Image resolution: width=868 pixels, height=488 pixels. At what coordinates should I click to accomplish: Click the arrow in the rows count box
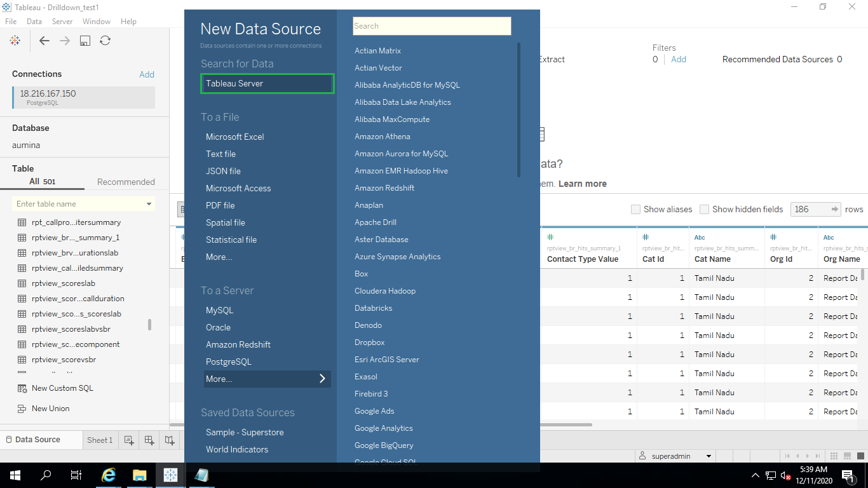point(835,209)
